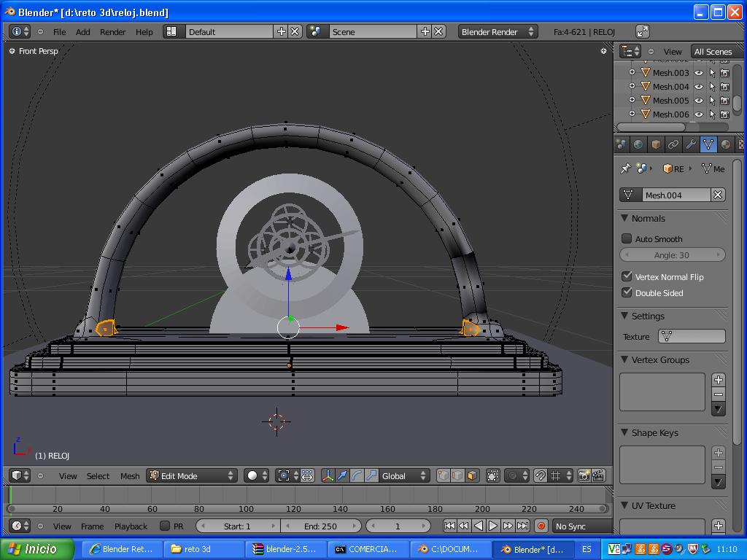Expand the Mesh.006 tree item
Screen dimensions: 747x560
[x=632, y=114]
